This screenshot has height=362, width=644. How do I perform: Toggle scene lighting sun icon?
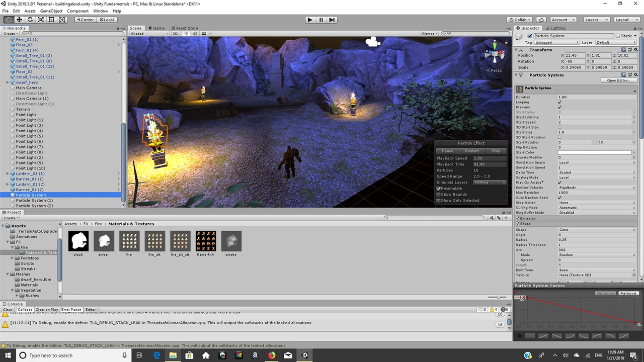pyautogui.click(x=186, y=34)
